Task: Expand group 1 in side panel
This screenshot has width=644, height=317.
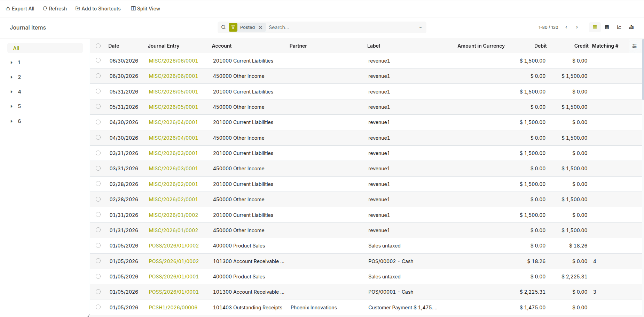Action: click(x=11, y=63)
